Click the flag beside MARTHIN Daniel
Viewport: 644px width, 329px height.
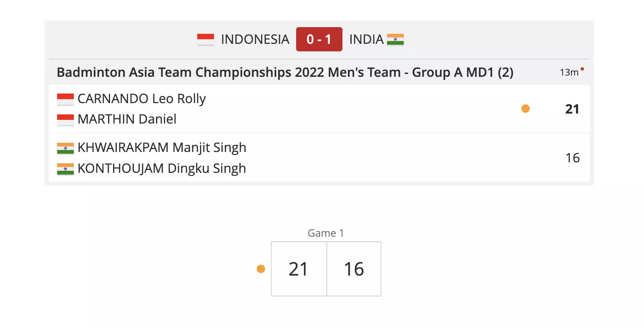[x=65, y=119]
